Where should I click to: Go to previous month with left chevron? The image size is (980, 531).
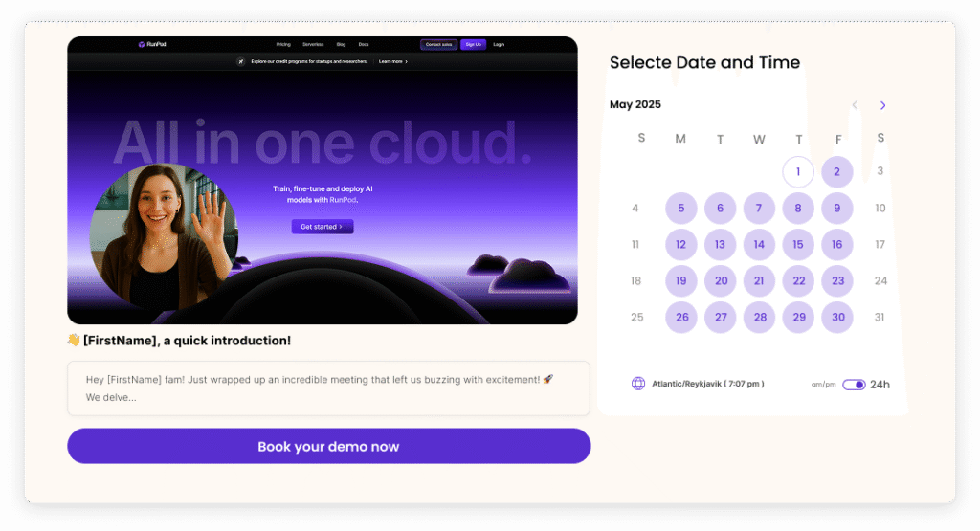[855, 105]
